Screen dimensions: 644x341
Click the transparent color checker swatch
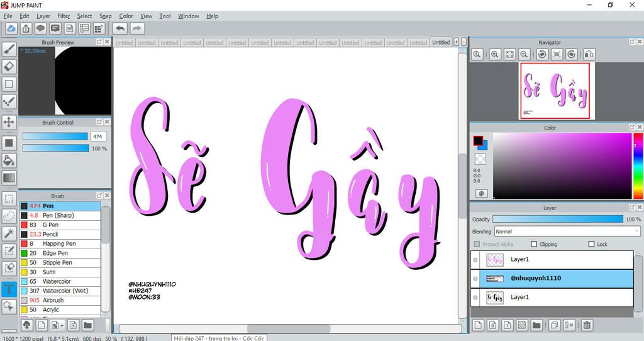click(480, 159)
